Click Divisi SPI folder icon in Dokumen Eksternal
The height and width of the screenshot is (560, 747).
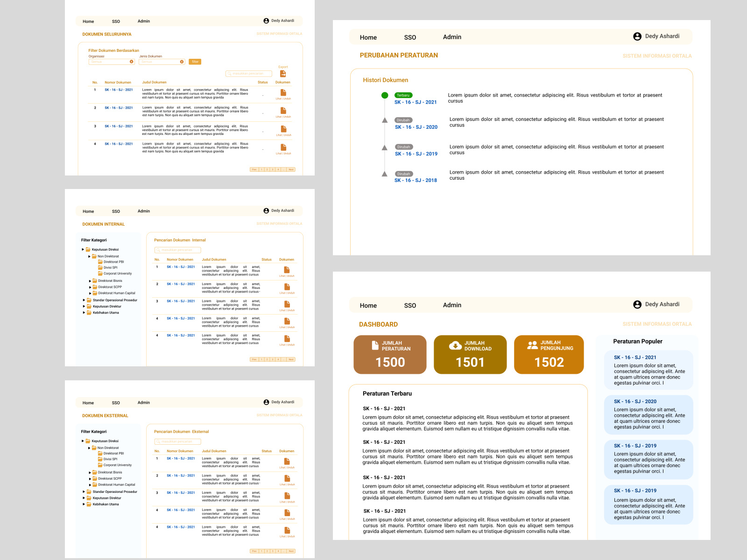pyautogui.click(x=100, y=459)
